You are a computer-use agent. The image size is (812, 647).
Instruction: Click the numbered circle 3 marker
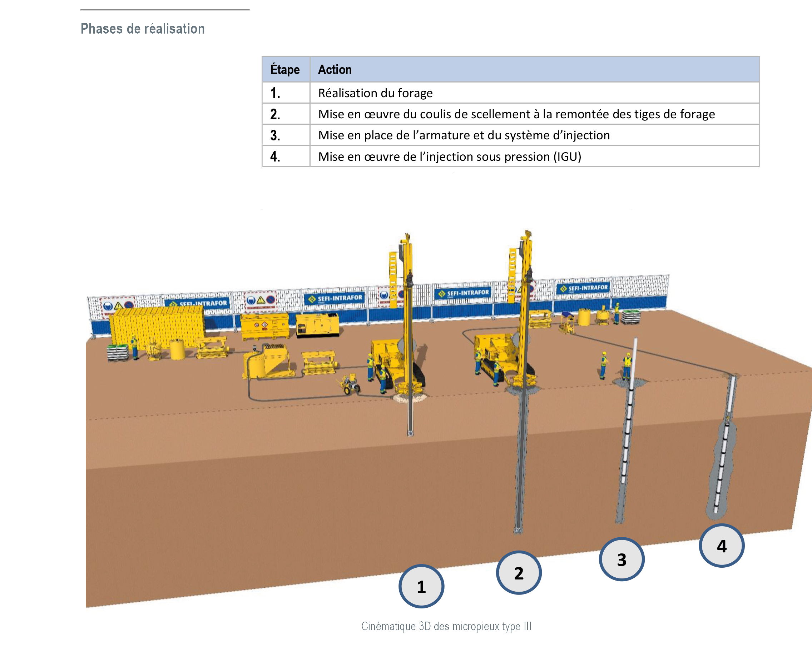click(x=622, y=559)
